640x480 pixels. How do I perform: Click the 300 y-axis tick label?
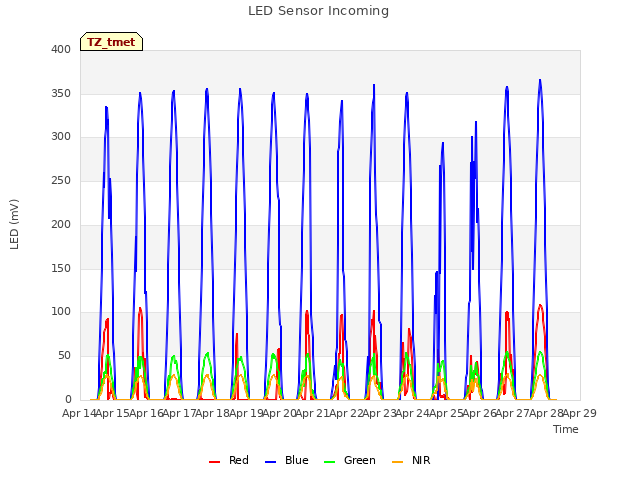click(61, 137)
